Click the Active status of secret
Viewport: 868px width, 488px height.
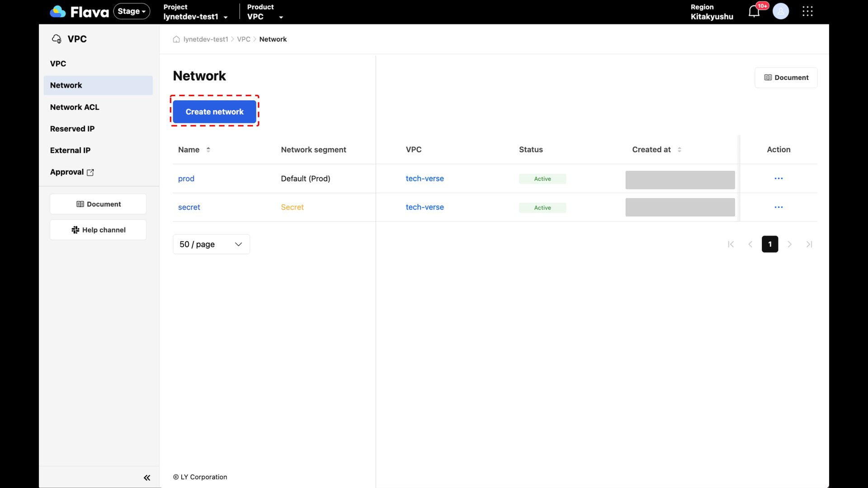542,208
